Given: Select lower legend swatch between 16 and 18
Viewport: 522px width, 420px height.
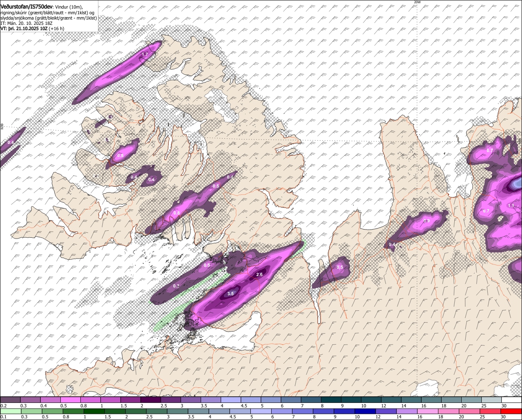Looking at the screenshot, I should 427,411.
